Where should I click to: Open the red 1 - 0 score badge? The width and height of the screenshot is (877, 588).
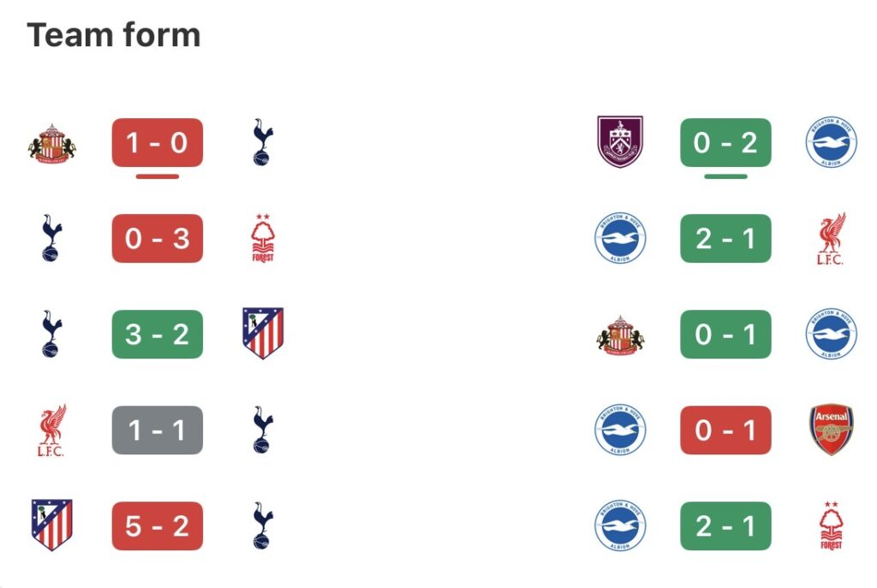158,143
